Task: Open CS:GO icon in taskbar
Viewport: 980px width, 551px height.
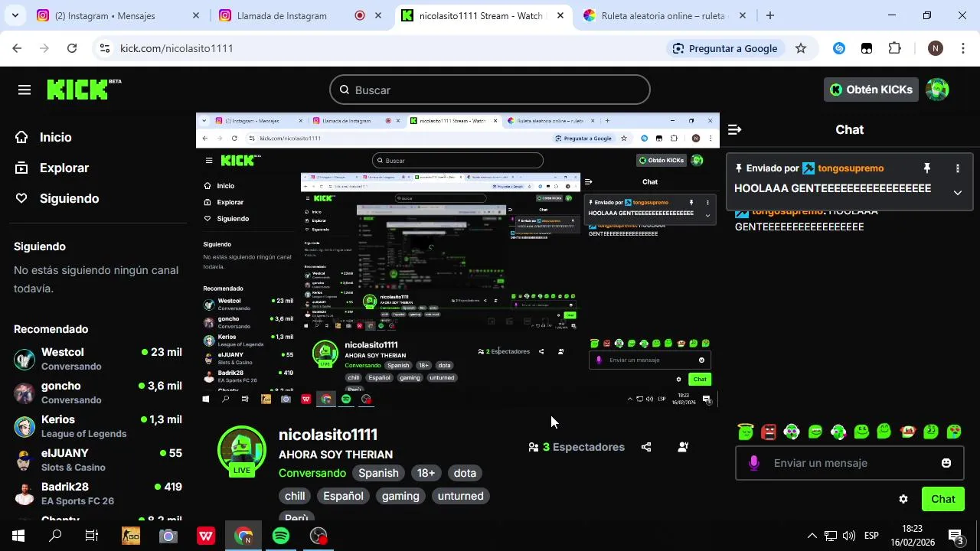Action: [131, 536]
